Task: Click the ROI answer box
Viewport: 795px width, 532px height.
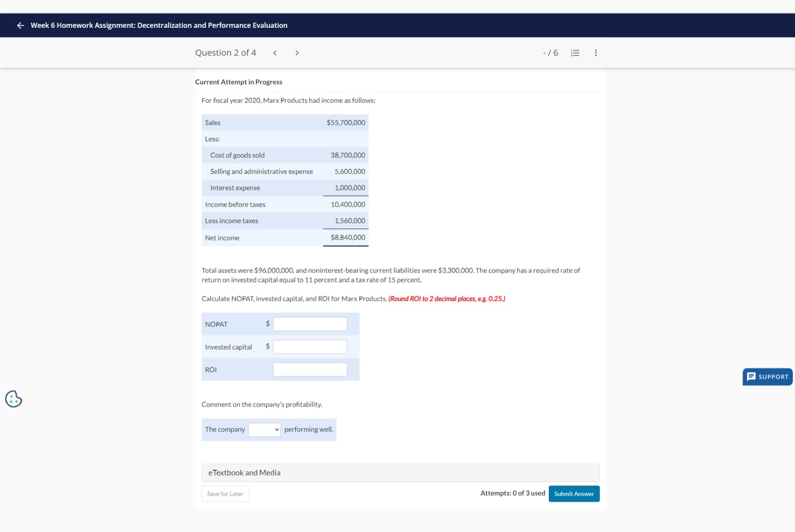Action: [310, 369]
